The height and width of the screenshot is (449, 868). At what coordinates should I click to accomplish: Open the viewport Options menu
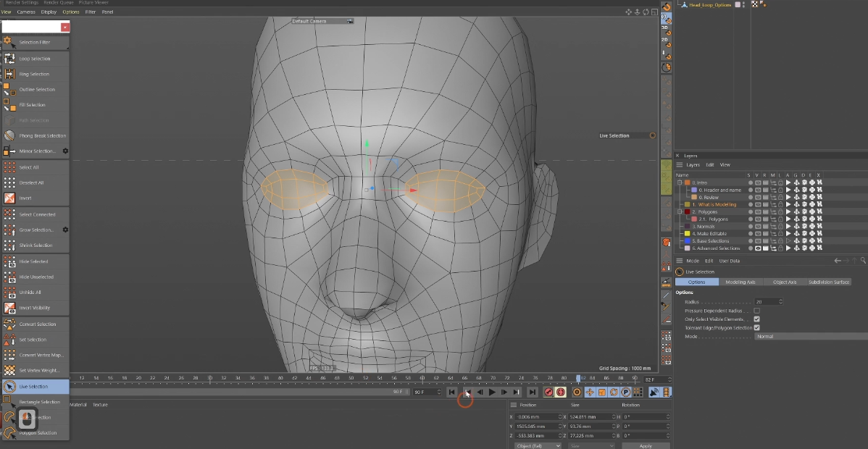(x=71, y=12)
